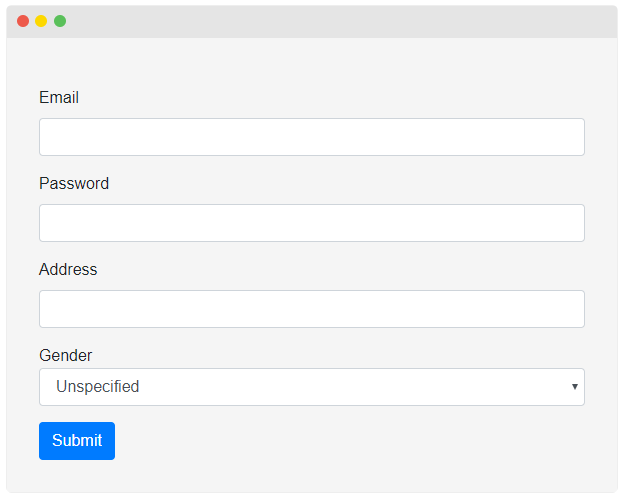Place cursor in the box under Email
This screenshot has width=625, height=498.
tap(311, 137)
